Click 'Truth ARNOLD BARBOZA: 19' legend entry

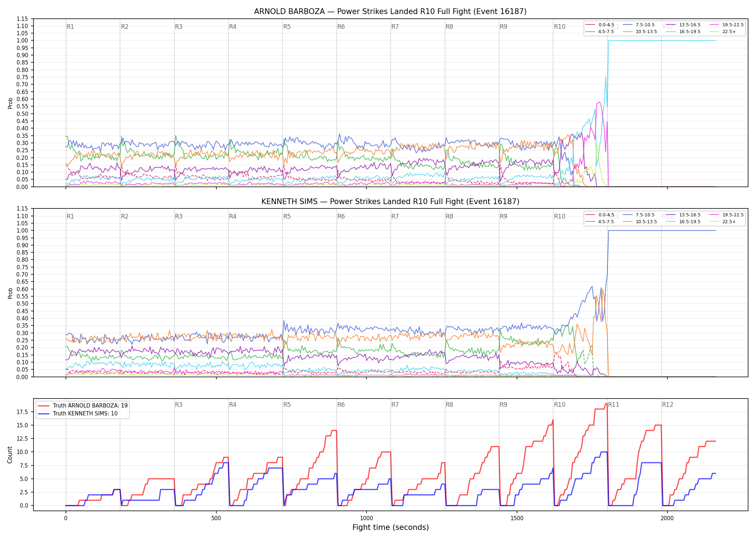point(83,405)
